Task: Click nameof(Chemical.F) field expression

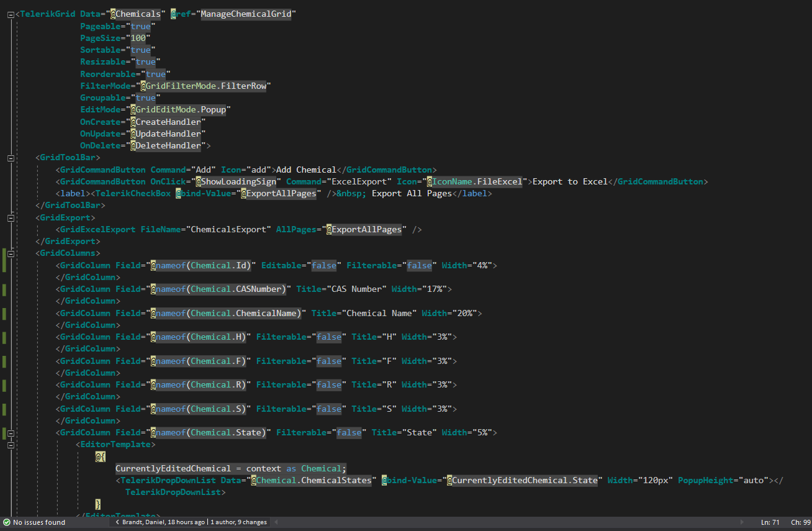Action: (198, 361)
